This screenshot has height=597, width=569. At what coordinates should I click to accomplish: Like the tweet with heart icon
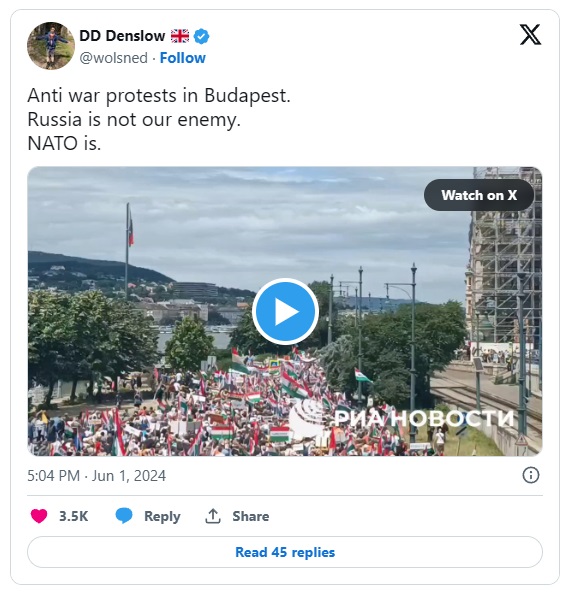[39, 516]
